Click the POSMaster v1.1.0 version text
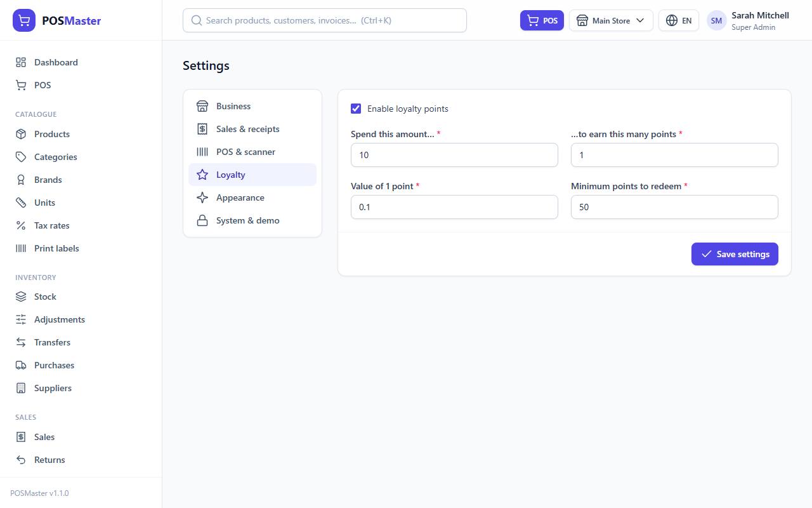Screen dimensions: 812x508 coord(39,493)
